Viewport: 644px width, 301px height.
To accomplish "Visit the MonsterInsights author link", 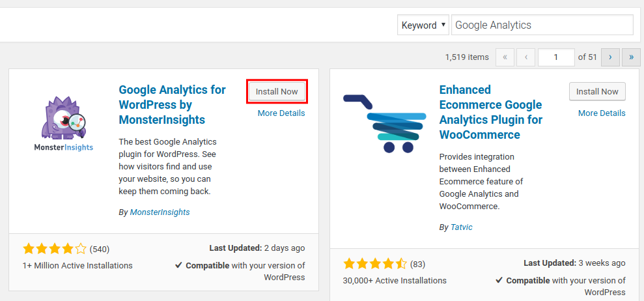I will tap(160, 212).
